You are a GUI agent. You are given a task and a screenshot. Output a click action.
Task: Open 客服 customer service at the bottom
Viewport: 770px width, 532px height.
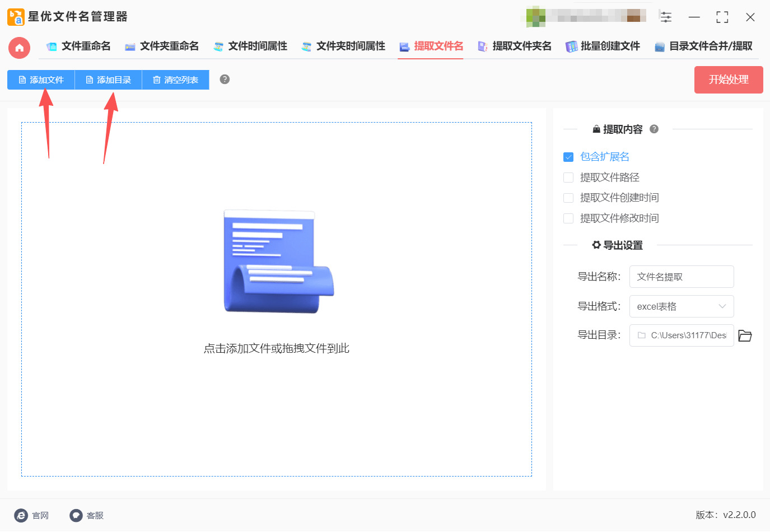(76, 515)
